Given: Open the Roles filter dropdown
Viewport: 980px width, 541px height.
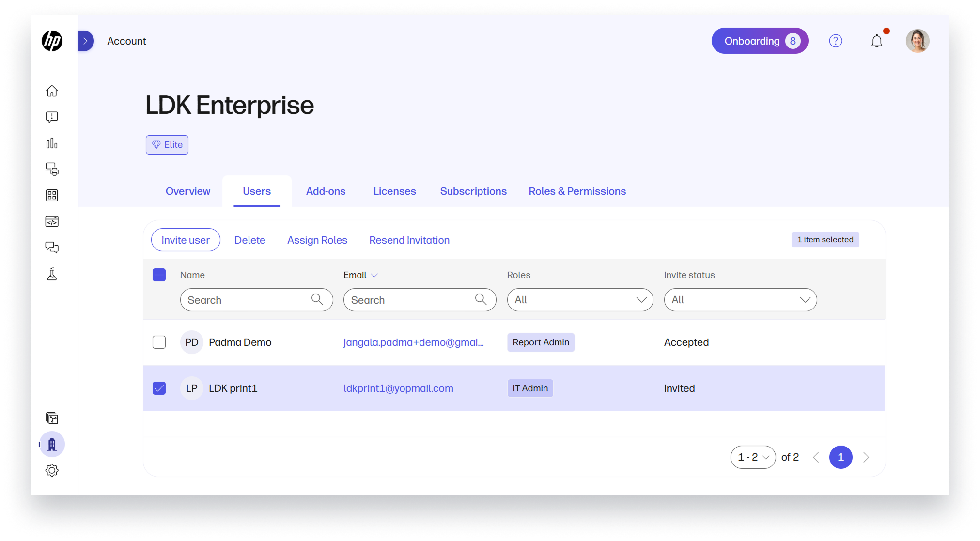Looking at the screenshot, I should point(580,300).
